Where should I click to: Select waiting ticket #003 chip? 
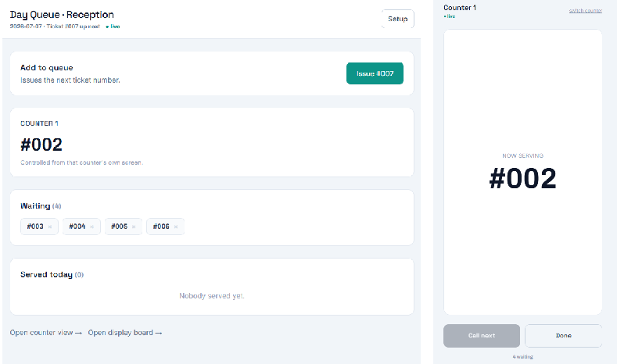(39, 227)
